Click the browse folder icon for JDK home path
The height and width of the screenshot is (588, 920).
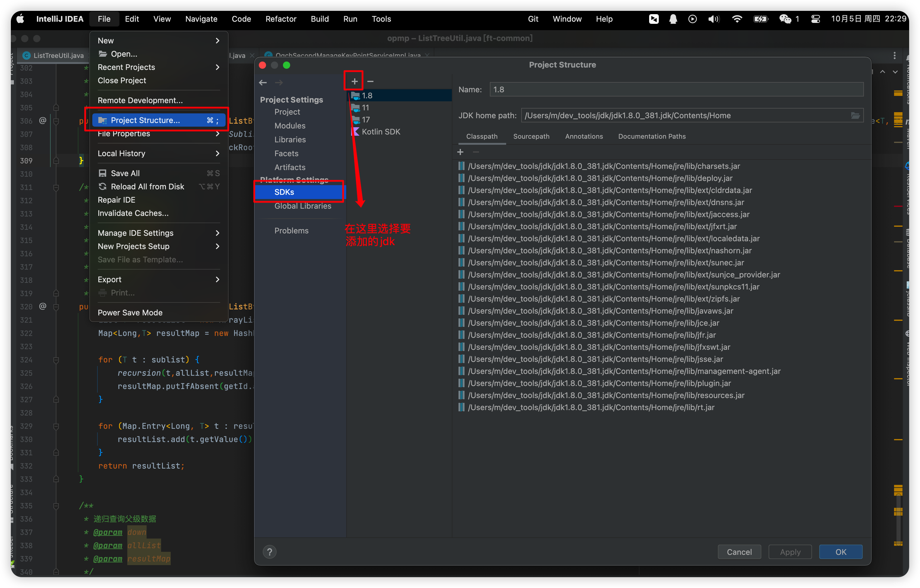point(855,115)
